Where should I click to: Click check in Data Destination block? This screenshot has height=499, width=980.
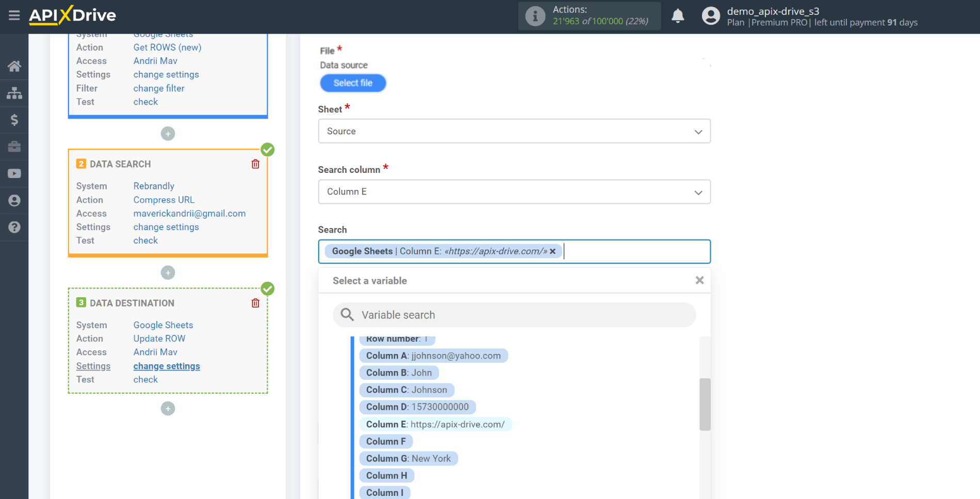(145, 379)
